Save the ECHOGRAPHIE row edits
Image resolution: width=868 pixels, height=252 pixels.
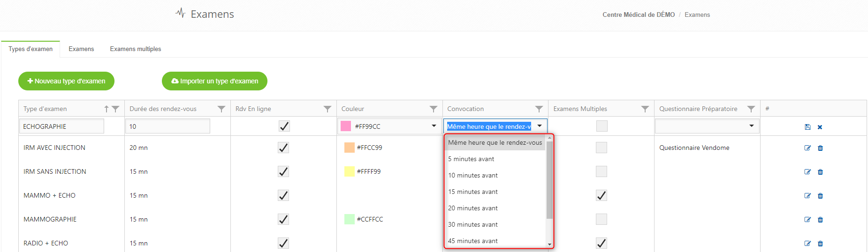(x=807, y=127)
